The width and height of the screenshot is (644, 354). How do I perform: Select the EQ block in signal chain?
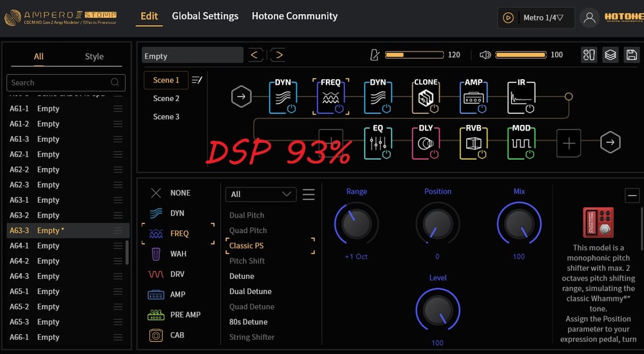378,142
